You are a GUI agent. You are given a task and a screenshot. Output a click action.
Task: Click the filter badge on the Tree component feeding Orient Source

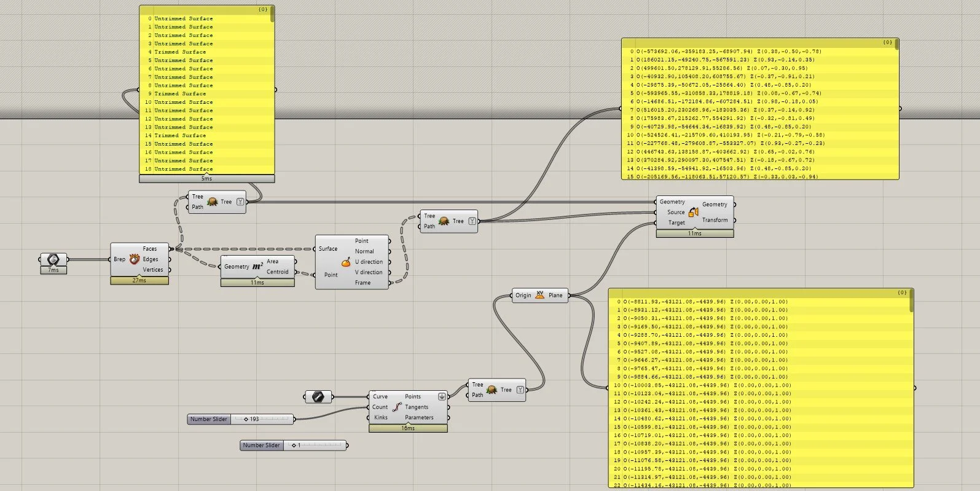[472, 221]
